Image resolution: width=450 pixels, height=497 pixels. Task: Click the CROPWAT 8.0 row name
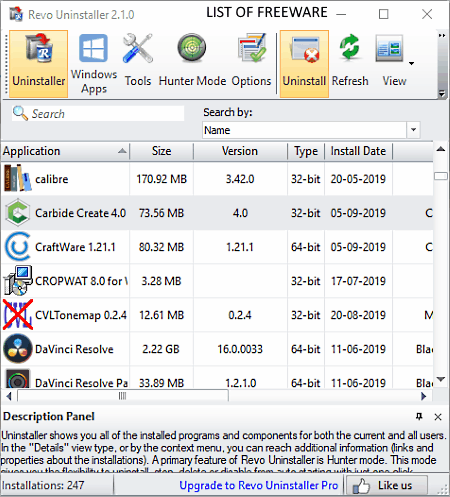pyautogui.click(x=81, y=281)
